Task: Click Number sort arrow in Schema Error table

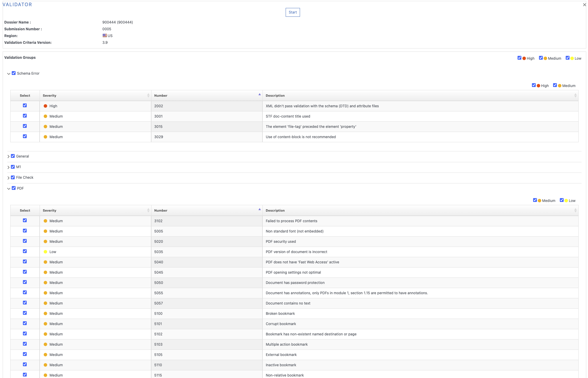Action: tap(260, 95)
